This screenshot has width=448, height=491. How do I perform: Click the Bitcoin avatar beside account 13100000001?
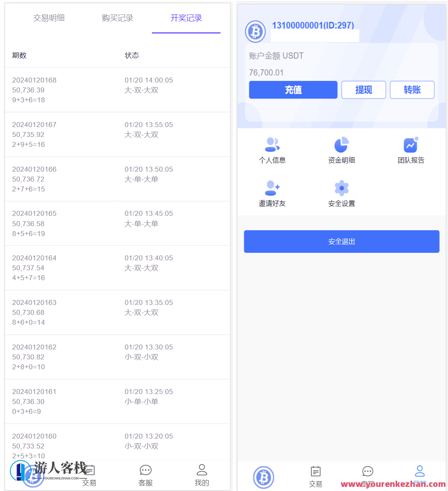(255, 31)
